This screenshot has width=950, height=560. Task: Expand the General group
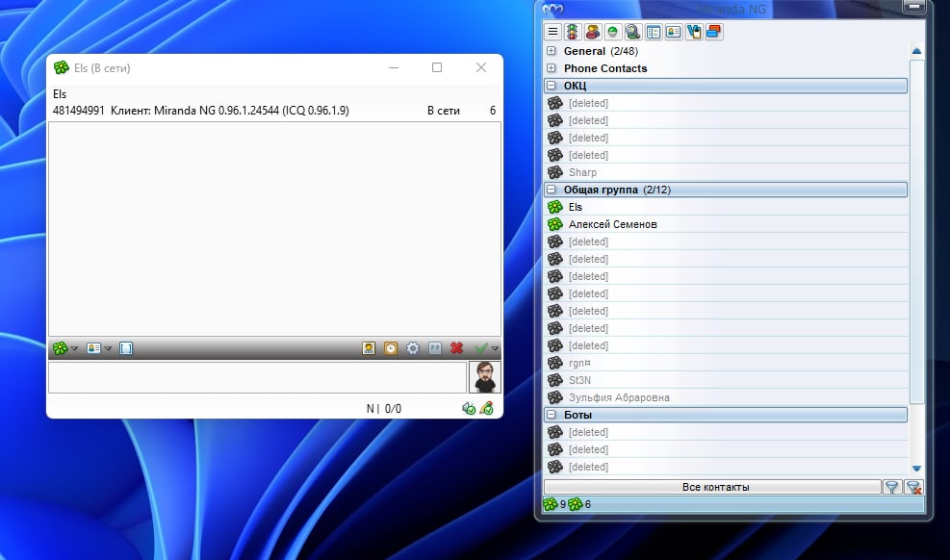point(552,51)
